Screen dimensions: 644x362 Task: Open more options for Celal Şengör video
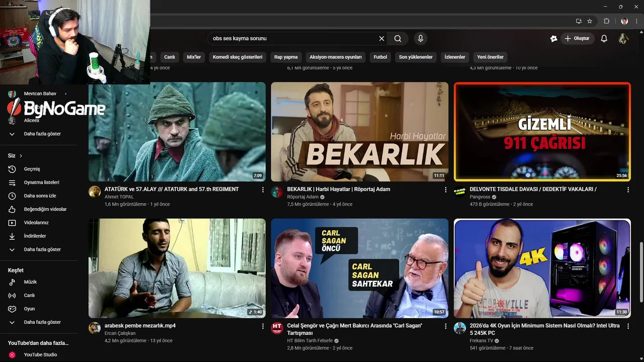[x=445, y=326]
